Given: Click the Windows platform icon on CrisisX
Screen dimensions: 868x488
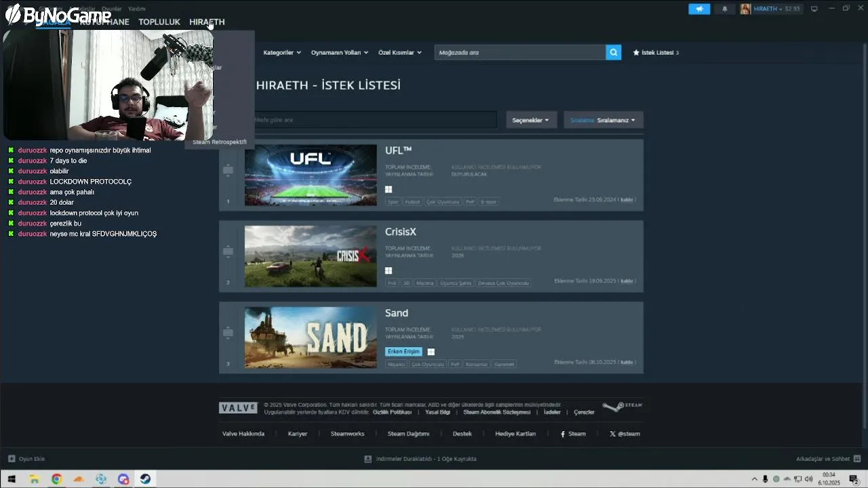Looking at the screenshot, I should [389, 270].
